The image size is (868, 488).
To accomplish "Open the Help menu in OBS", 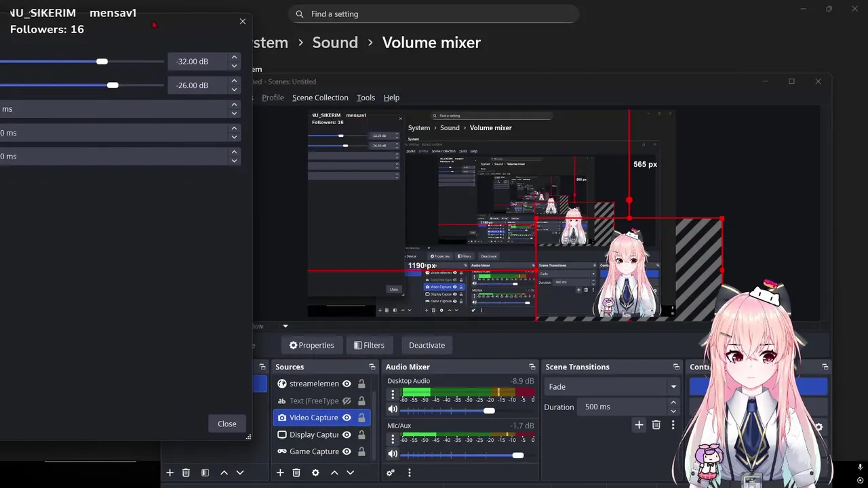I will (x=391, y=98).
